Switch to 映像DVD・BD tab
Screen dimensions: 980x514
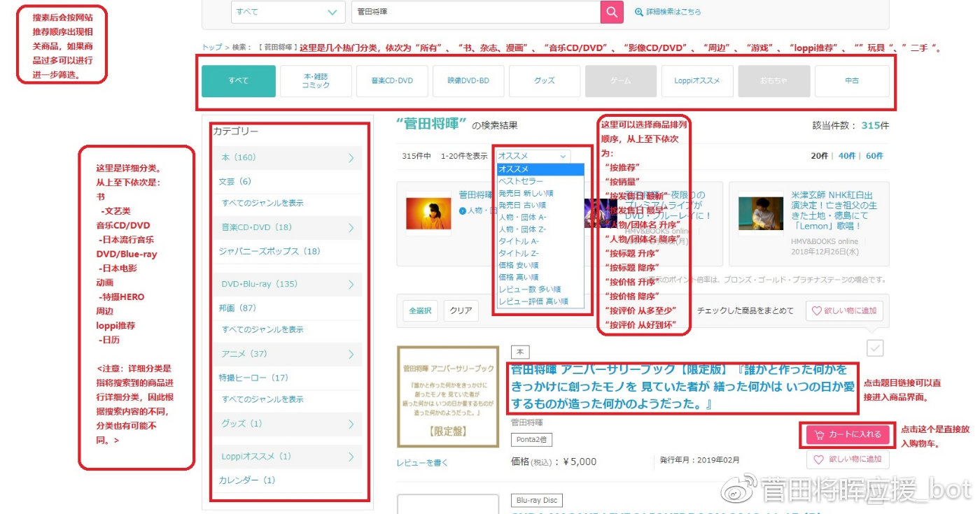coord(468,81)
